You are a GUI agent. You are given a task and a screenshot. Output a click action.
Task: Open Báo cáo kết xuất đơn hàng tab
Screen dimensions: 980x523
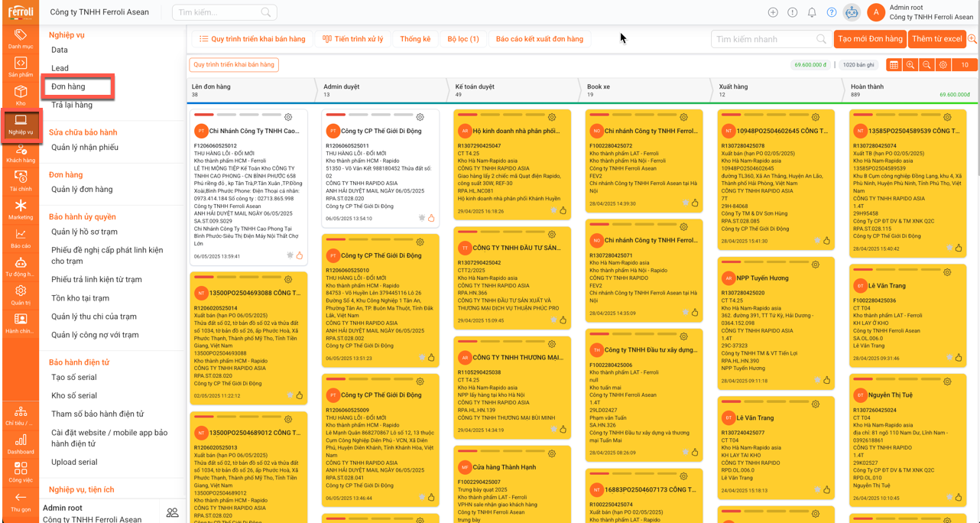(540, 39)
